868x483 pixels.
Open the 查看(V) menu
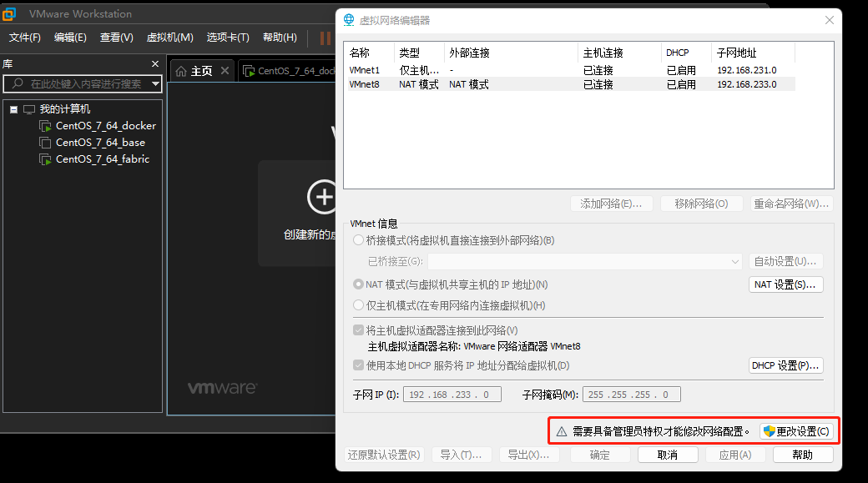pos(116,37)
